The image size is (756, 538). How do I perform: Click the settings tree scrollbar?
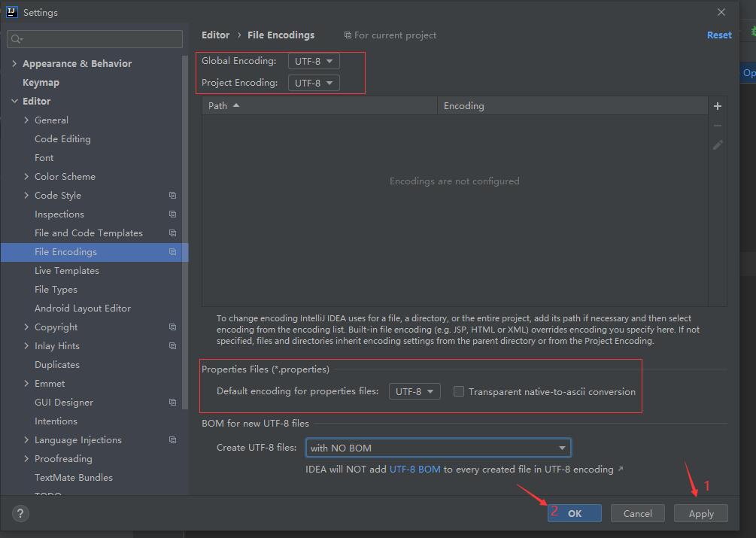(185, 232)
